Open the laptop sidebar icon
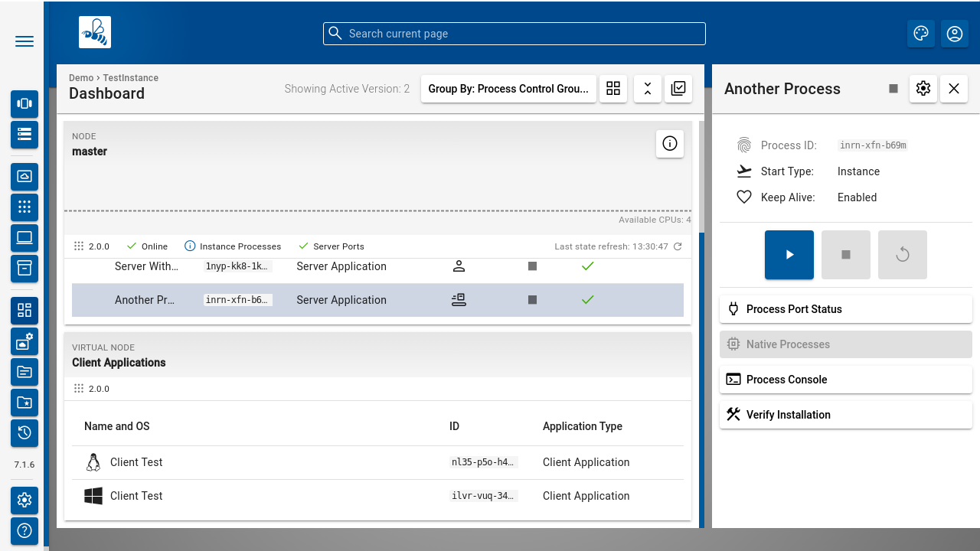Image resolution: width=980 pixels, height=551 pixels. pos(24,238)
